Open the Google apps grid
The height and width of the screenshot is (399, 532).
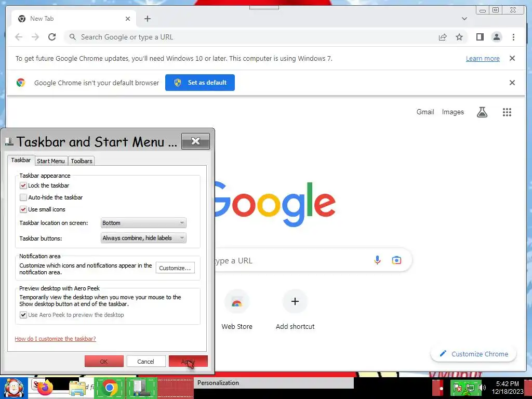pyautogui.click(x=507, y=112)
